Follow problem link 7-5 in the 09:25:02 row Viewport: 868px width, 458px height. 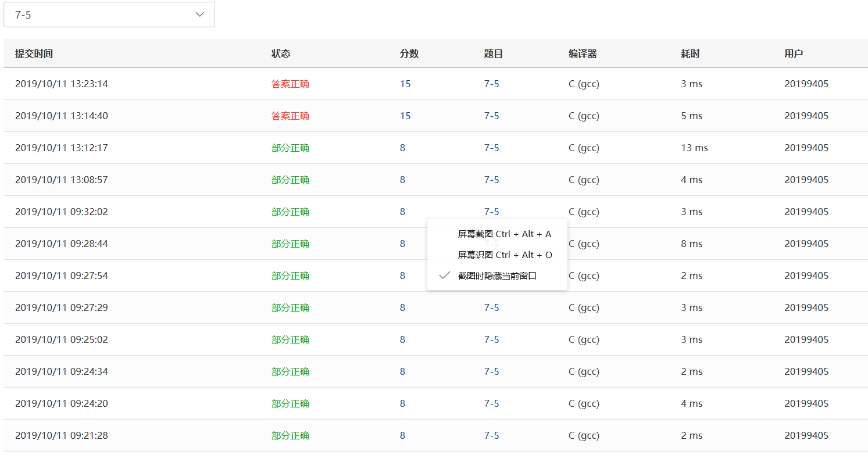coord(491,339)
